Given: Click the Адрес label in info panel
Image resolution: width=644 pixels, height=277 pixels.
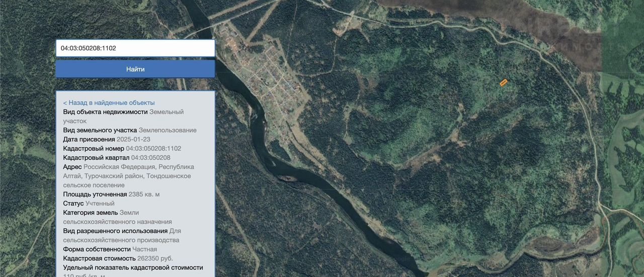Looking at the screenshot, I should 72,167.
